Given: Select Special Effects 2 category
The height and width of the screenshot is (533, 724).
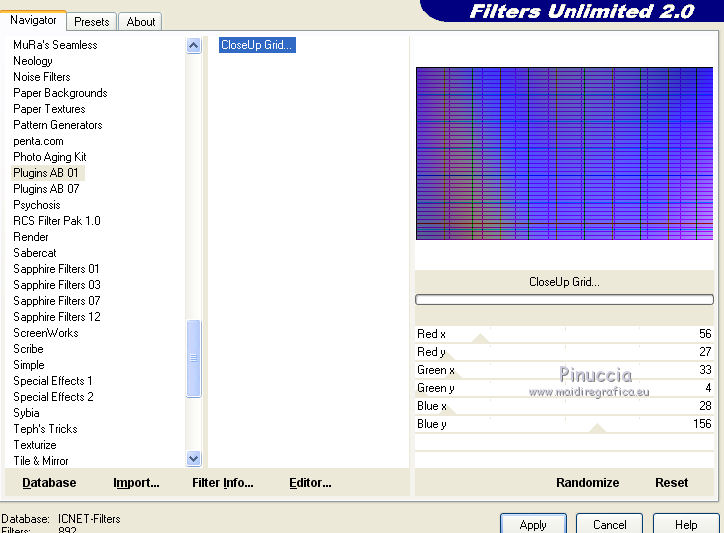Looking at the screenshot, I should [53, 397].
